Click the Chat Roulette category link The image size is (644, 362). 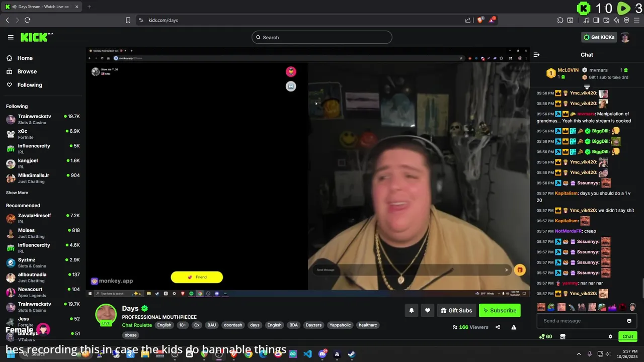[137, 325]
